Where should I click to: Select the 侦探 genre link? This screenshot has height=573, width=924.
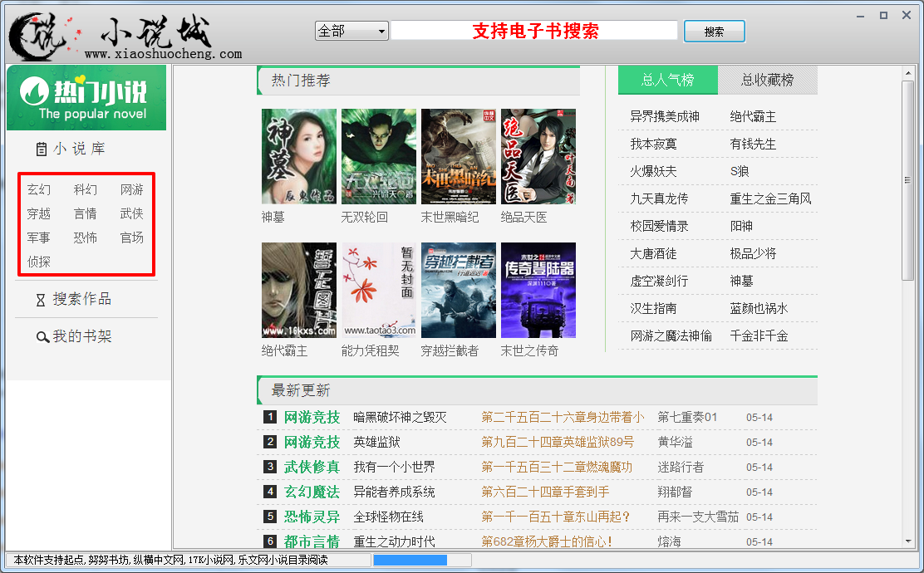[39, 262]
